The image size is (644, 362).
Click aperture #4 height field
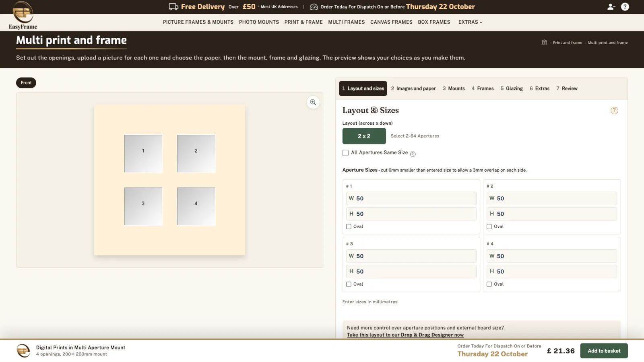click(551, 271)
